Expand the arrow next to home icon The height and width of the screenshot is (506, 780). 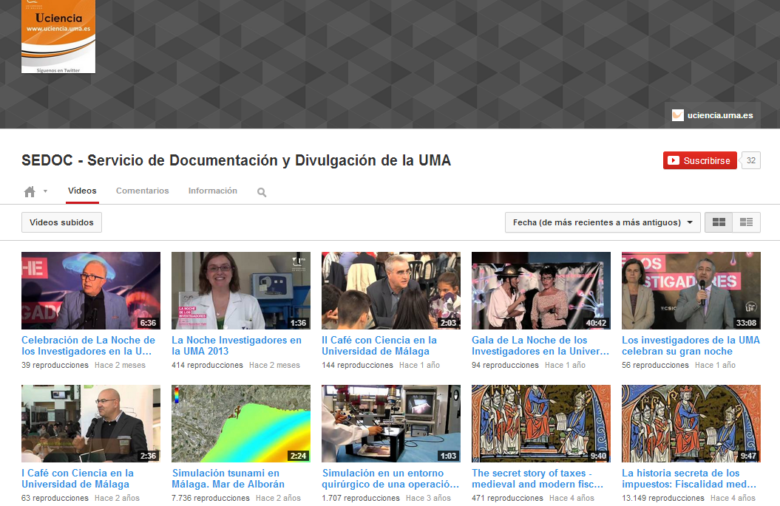(45, 192)
